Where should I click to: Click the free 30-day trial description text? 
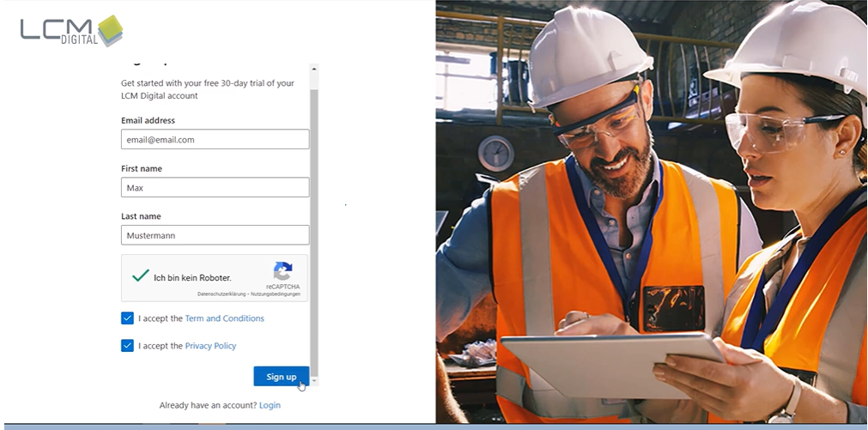207,89
